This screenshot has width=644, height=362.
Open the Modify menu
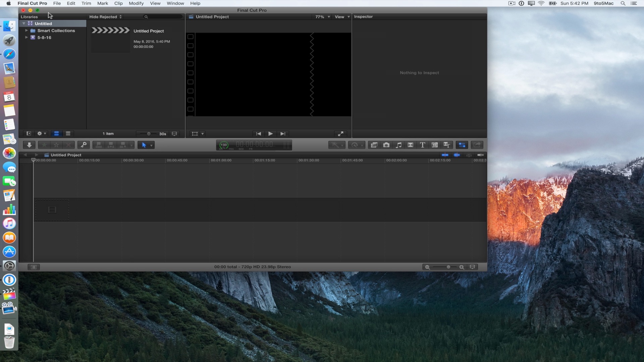pos(136,3)
